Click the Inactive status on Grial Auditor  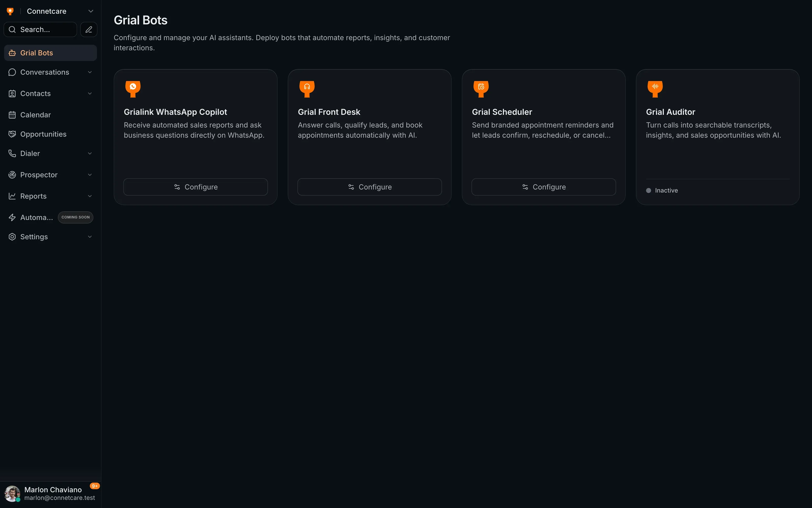pyautogui.click(x=662, y=190)
